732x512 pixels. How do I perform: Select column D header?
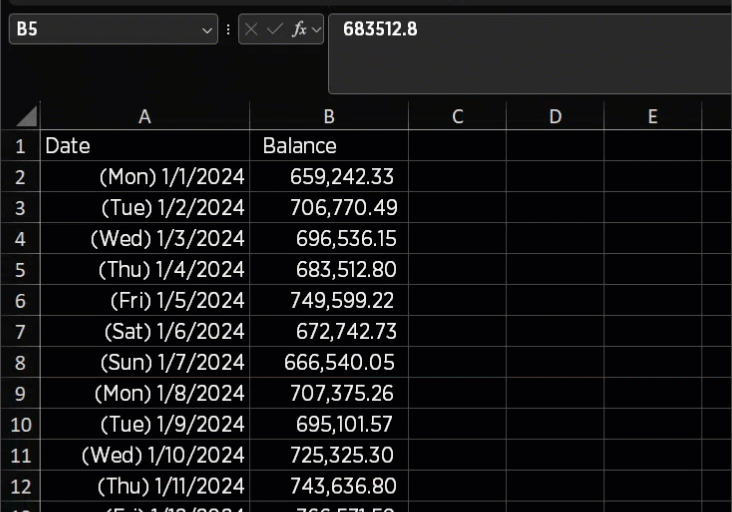[555, 116]
